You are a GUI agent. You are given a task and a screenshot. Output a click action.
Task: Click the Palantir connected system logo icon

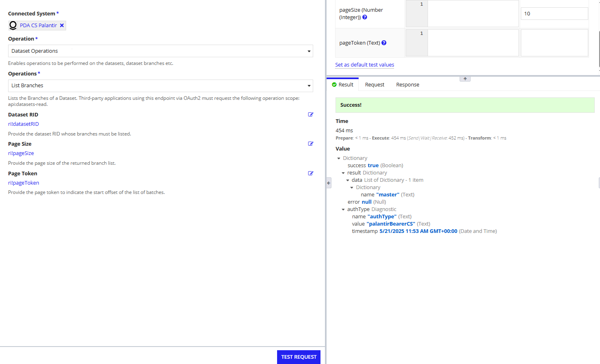click(13, 26)
